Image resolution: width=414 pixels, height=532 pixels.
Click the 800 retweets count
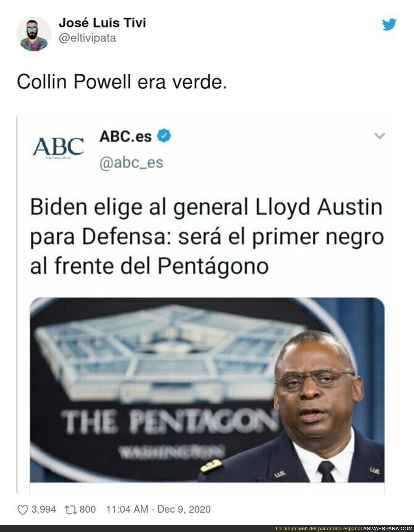click(x=88, y=509)
